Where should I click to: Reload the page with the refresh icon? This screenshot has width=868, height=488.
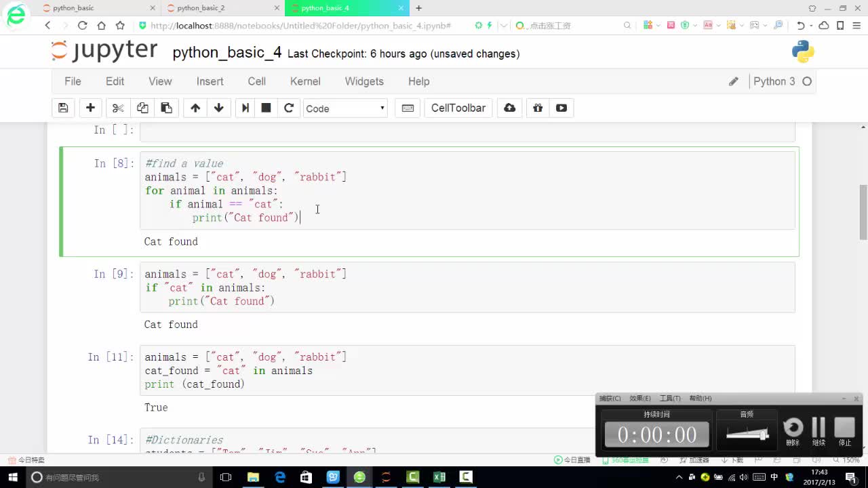point(82,25)
